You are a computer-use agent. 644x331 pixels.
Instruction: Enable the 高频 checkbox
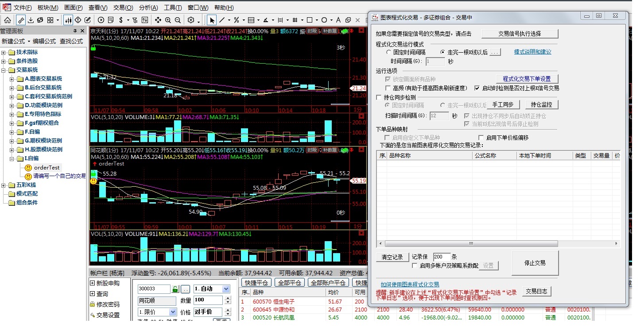pyautogui.click(x=388, y=88)
